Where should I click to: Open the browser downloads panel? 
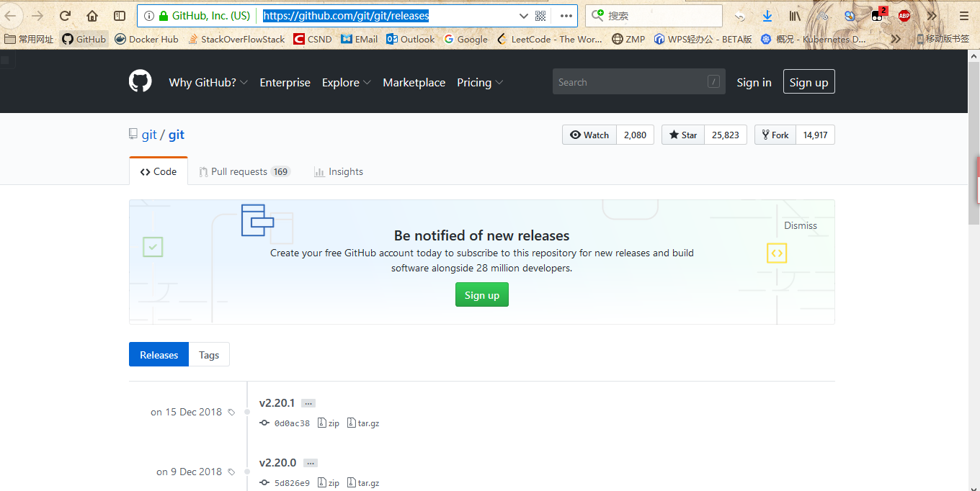point(767,16)
